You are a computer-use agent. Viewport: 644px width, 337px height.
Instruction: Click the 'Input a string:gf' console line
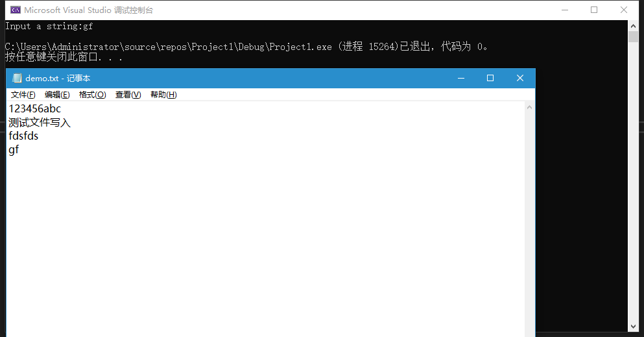pos(49,27)
